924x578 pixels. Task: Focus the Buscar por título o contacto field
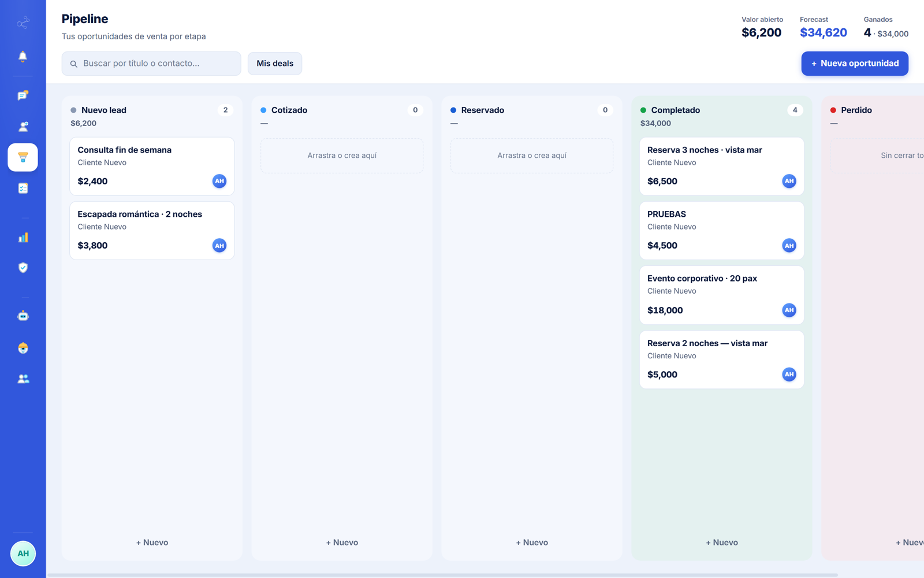[151, 64]
